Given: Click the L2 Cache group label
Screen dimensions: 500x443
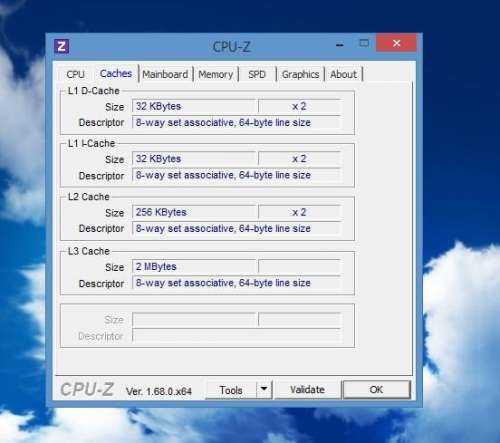Looking at the screenshot, I should pos(89,197).
